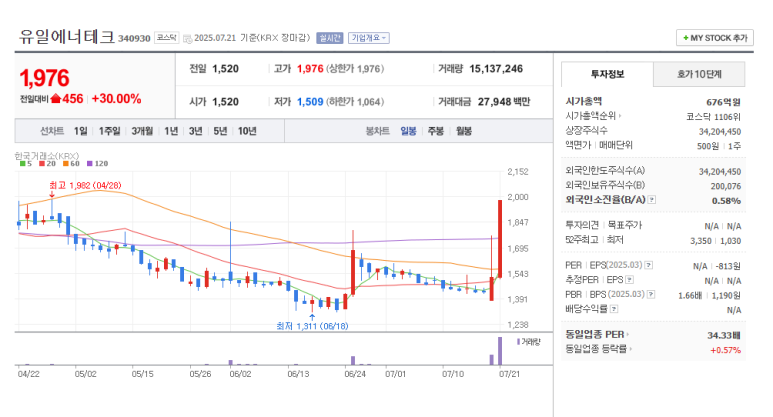
Task: Click the MY STOCK 추가 button
Action: pyautogui.click(x=714, y=38)
